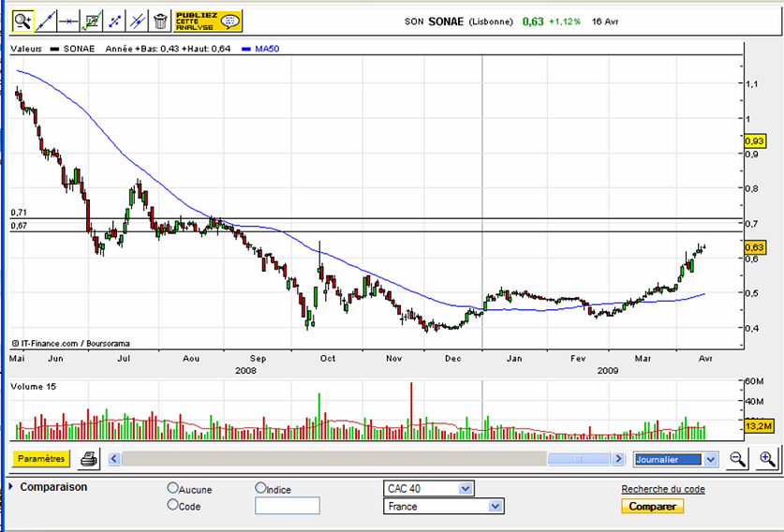
Task: Click the SONAE stock title in header
Action: click(x=446, y=22)
